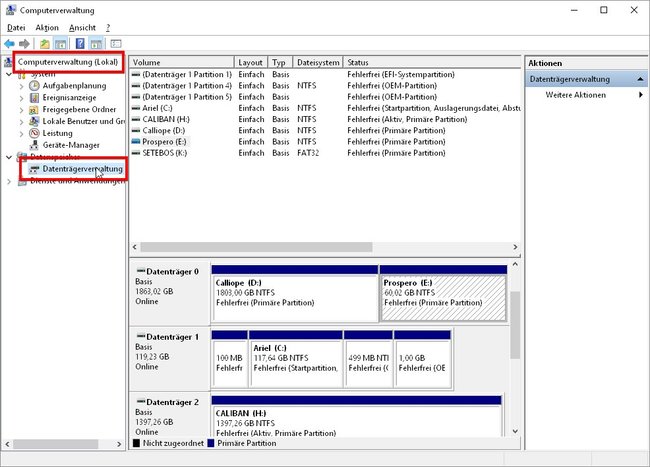Click the Lokale Benutzer icon
Viewport: 650px width, 467px height.
click(x=34, y=121)
